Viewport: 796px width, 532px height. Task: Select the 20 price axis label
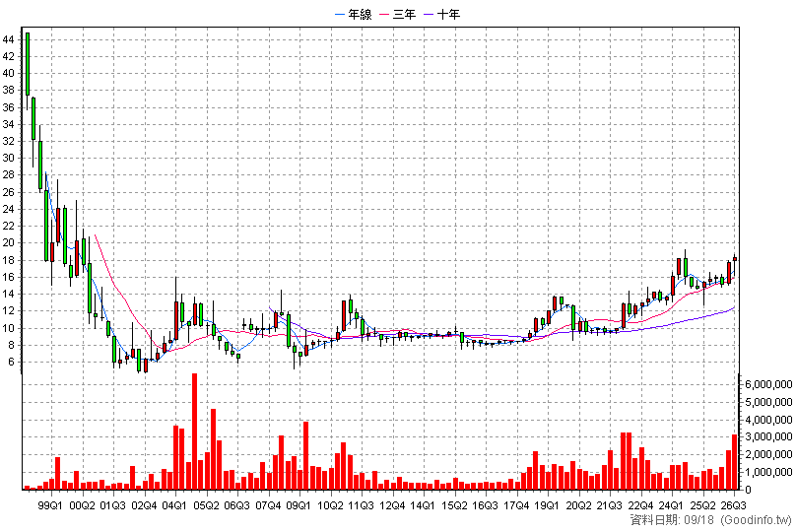click(9, 243)
